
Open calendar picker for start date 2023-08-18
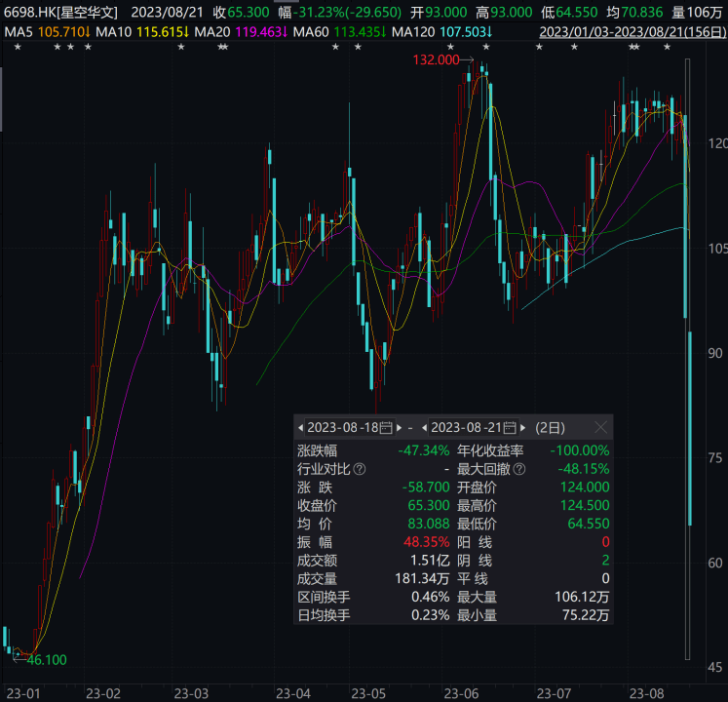click(x=386, y=428)
